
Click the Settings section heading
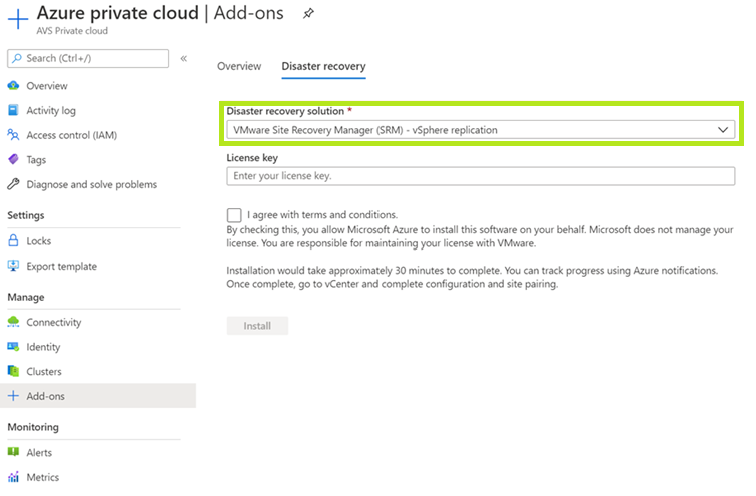26,215
